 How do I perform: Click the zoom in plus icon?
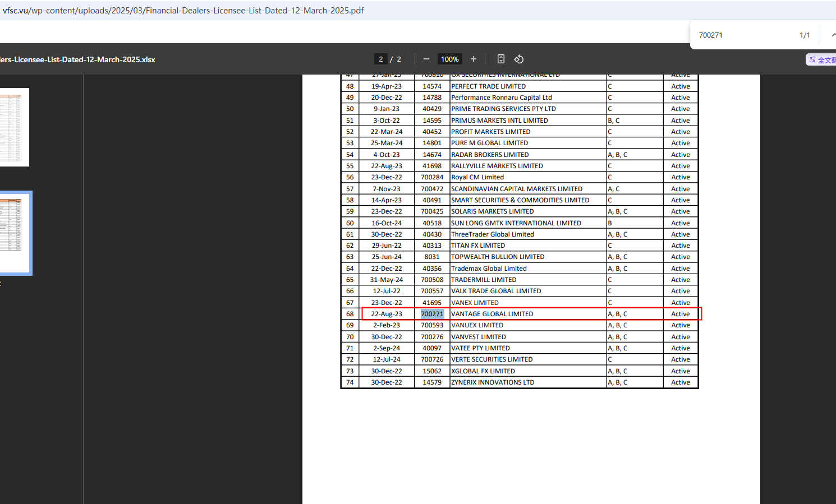(x=474, y=59)
